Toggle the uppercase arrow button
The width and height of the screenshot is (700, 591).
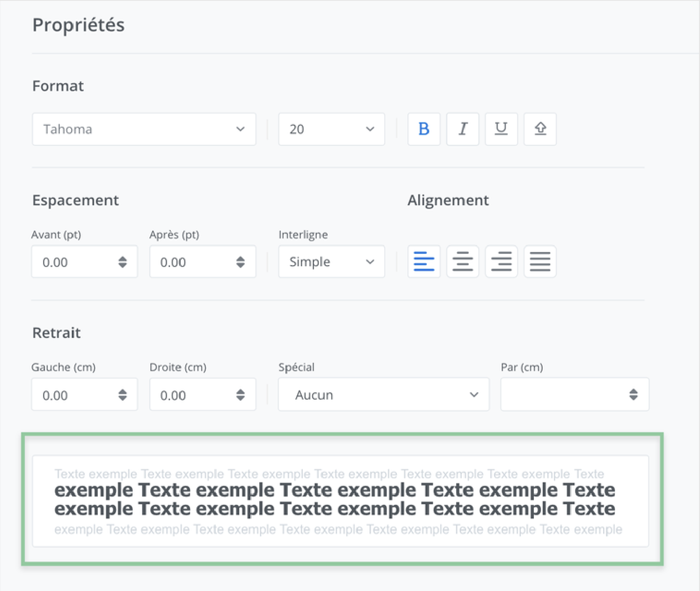click(x=540, y=129)
